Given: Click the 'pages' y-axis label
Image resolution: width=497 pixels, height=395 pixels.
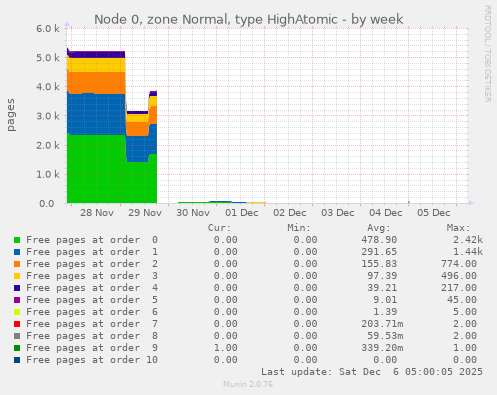Looking at the screenshot, I should tap(11, 115).
